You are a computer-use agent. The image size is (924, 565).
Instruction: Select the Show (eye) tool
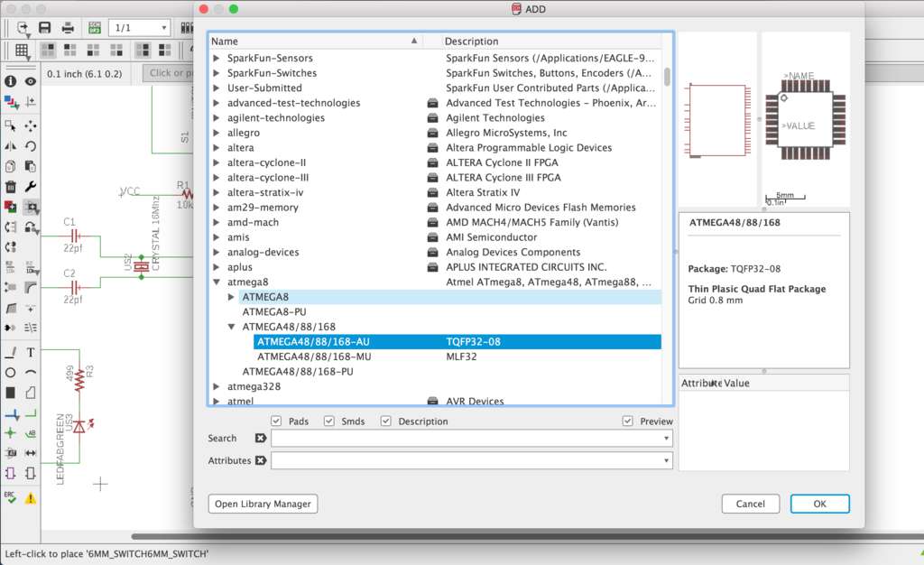(x=31, y=81)
